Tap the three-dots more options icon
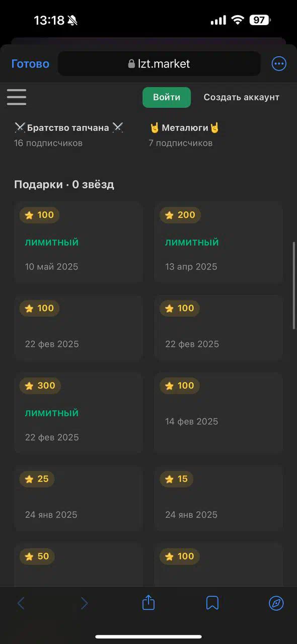 [278, 64]
